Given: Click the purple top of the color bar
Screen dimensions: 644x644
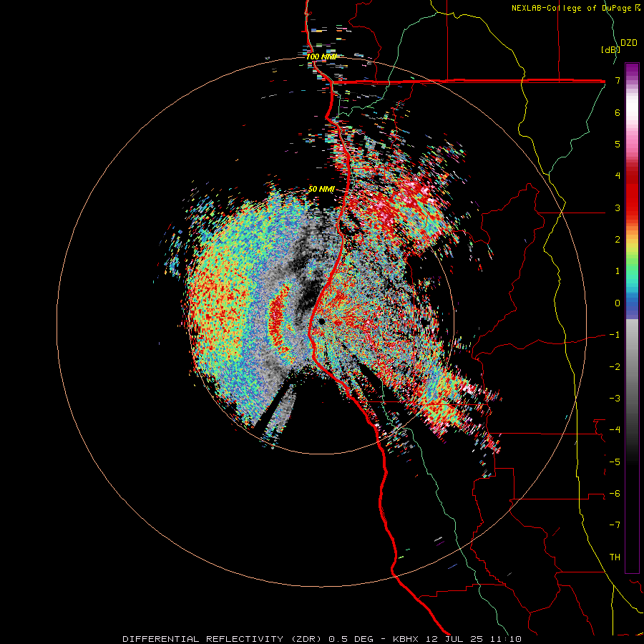Looking at the screenshot, I should pos(632,69).
